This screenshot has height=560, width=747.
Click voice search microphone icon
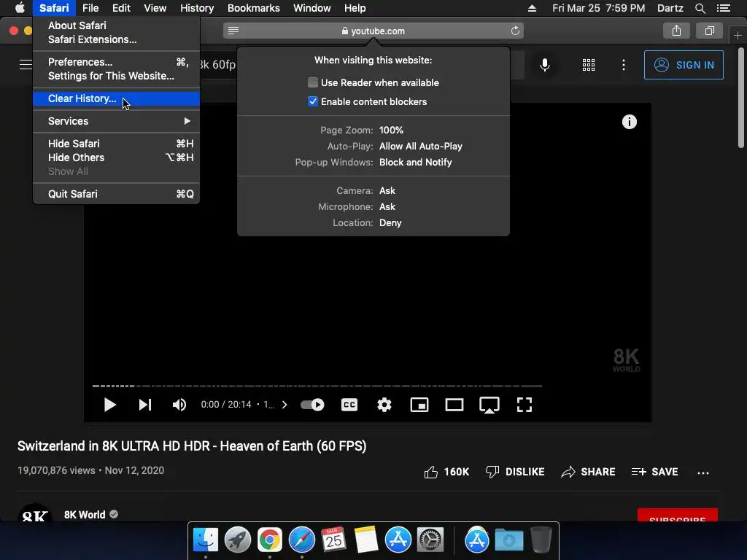(544, 65)
